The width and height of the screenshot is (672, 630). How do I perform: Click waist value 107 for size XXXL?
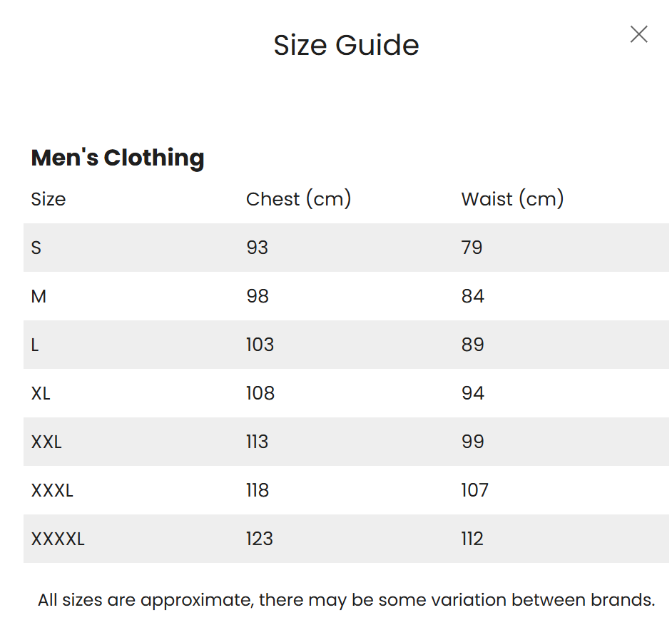point(474,490)
